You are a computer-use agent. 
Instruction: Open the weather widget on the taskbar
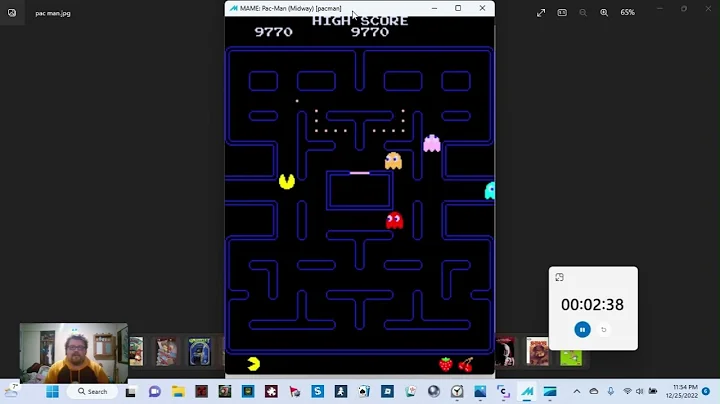point(11,391)
